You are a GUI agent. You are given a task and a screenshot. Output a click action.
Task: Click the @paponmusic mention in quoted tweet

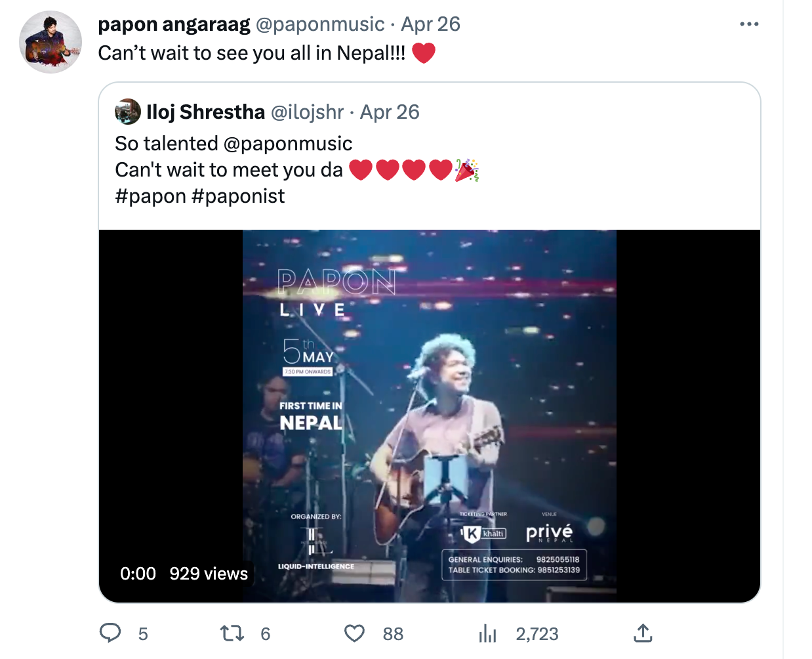point(288,144)
